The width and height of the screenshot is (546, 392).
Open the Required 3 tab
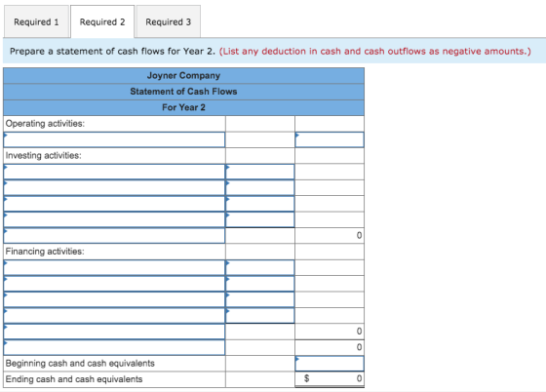tap(168, 21)
